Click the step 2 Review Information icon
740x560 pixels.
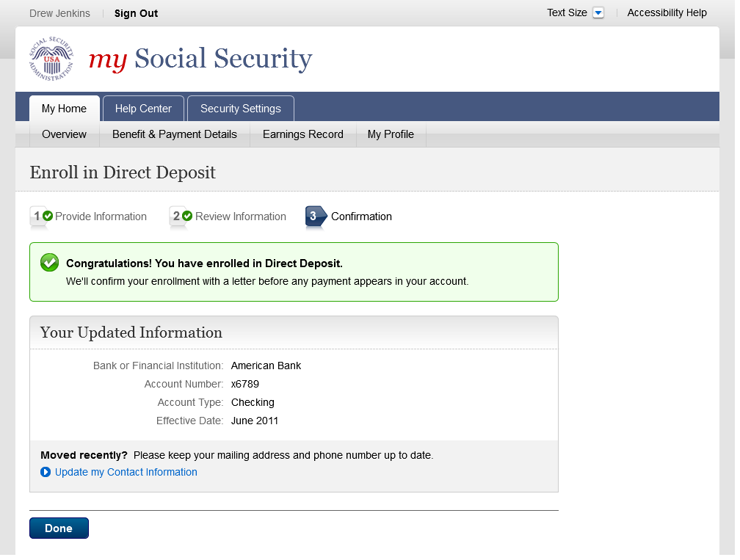click(x=181, y=217)
